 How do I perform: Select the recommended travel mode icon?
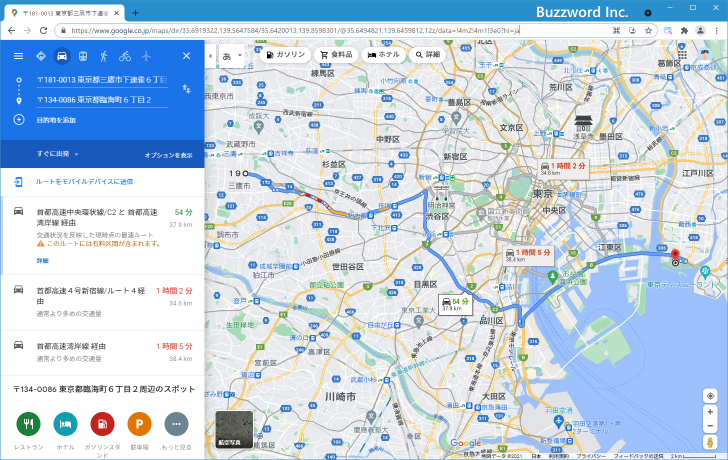point(41,56)
